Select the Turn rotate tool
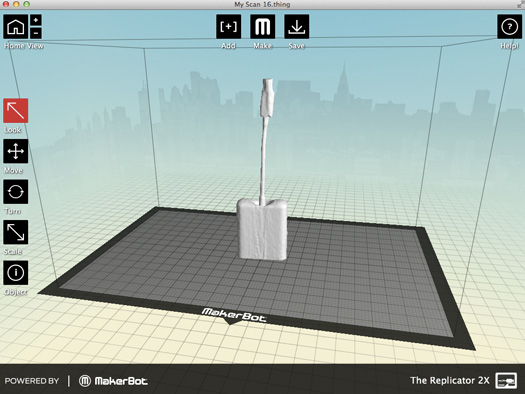525x394 pixels. pos(16,192)
